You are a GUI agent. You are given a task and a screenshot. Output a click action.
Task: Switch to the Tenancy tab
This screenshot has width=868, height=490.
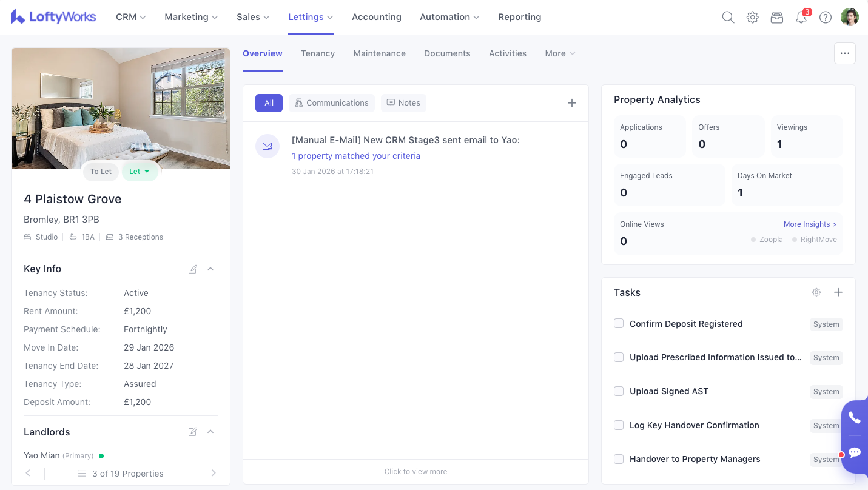(318, 53)
